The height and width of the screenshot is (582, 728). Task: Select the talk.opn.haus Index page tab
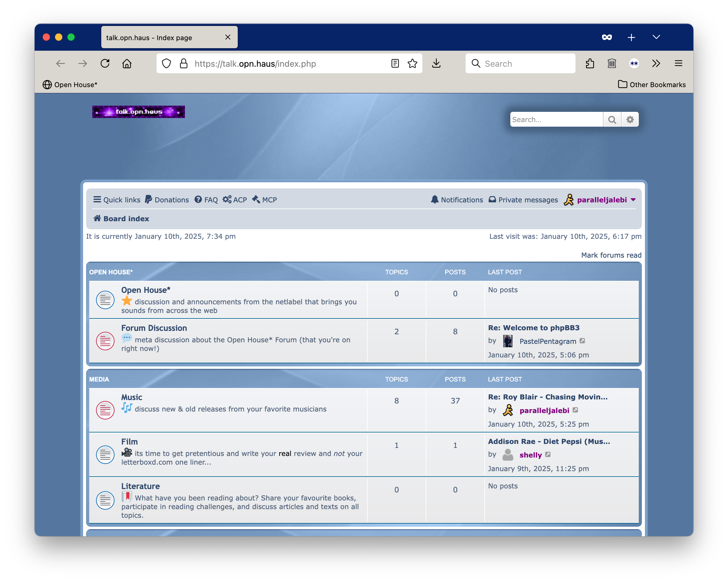pos(169,37)
